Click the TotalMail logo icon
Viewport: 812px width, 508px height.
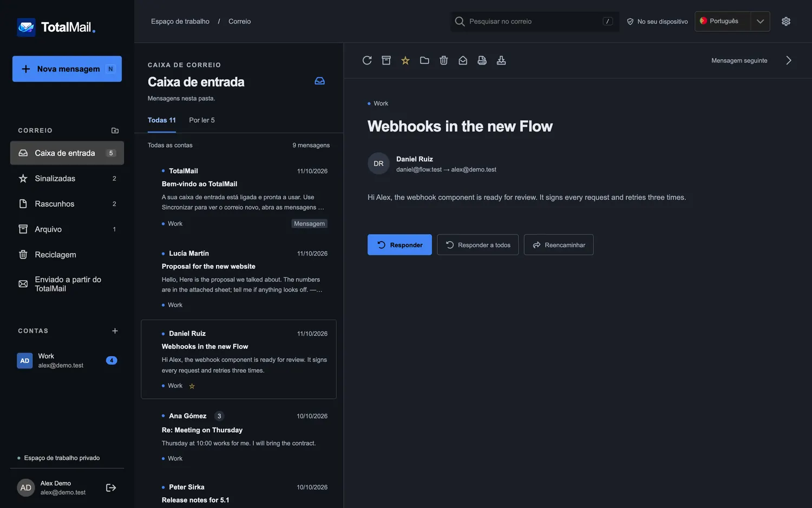(x=26, y=27)
